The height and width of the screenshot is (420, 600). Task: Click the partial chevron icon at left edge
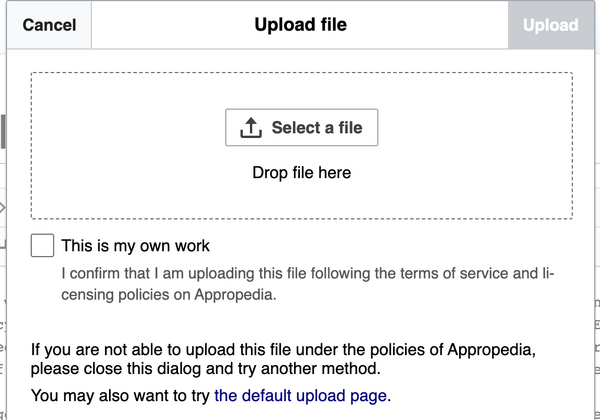(x=3, y=208)
